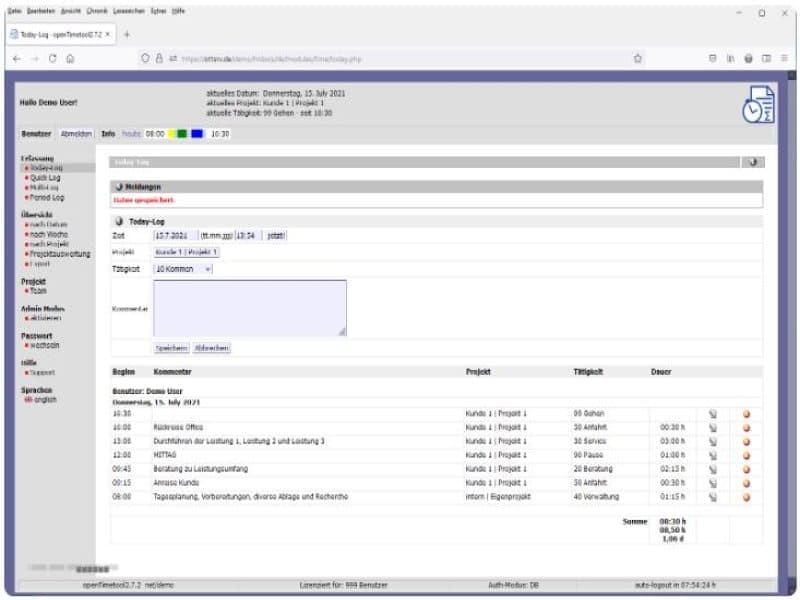Click the edit icon in the 10:30 Gehen row

(713, 414)
